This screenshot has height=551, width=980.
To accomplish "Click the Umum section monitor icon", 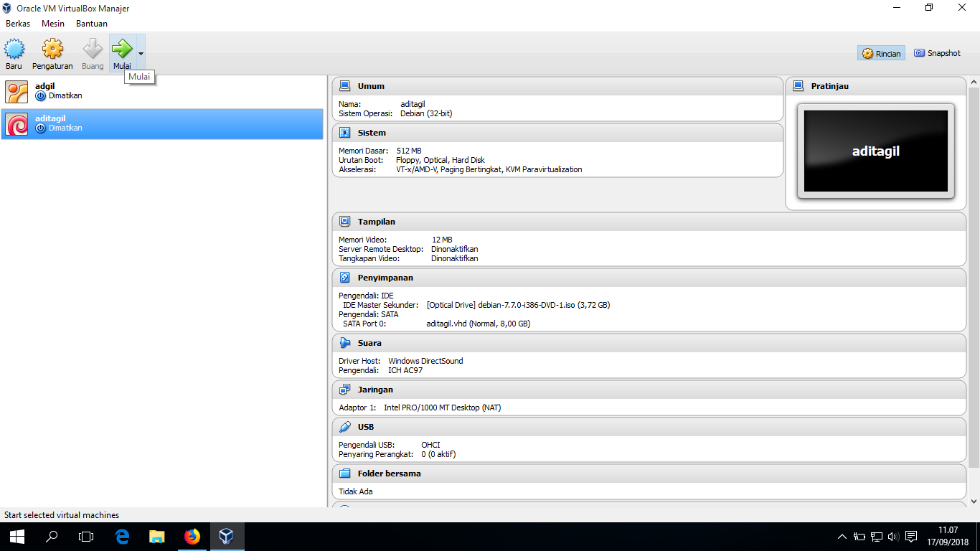I will [345, 85].
